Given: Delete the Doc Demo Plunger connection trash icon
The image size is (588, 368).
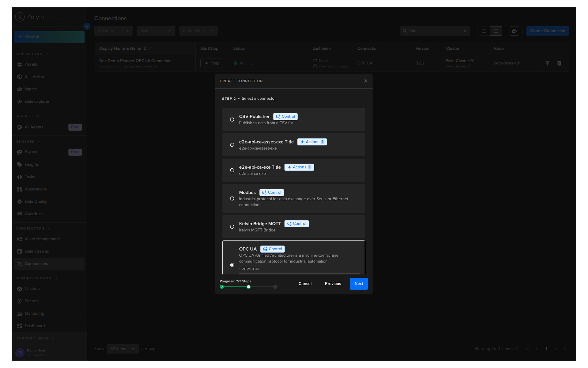Looking at the screenshot, I should coord(559,63).
